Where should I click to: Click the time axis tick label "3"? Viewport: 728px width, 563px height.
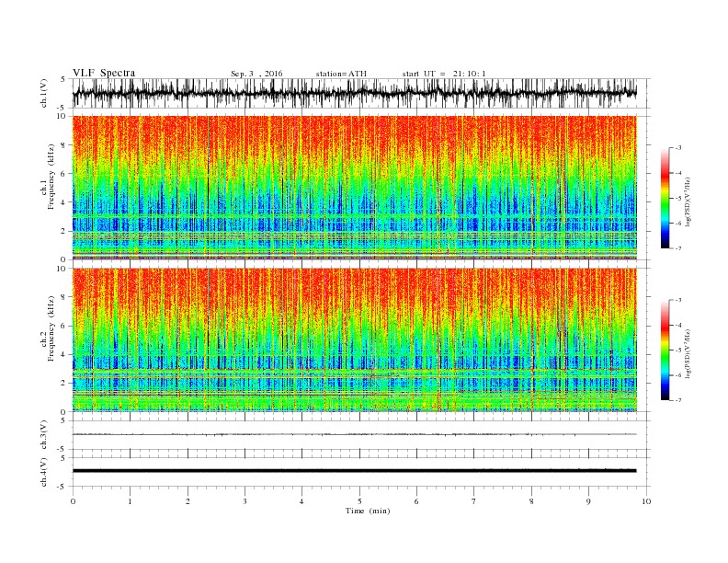click(245, 501)
